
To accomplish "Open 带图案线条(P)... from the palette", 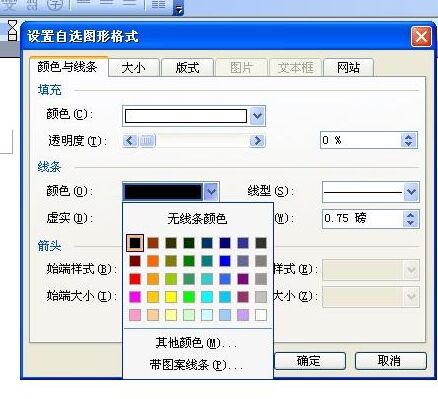I will (197, 365).
